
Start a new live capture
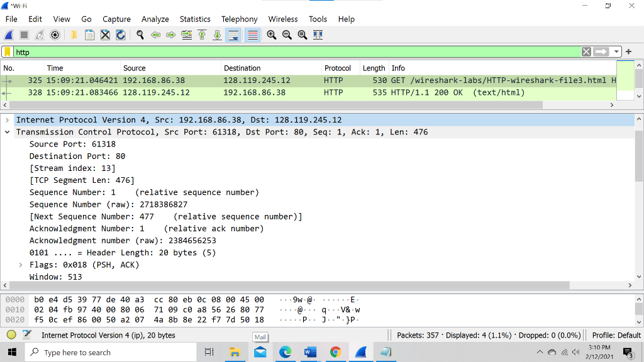coord(8,35)
